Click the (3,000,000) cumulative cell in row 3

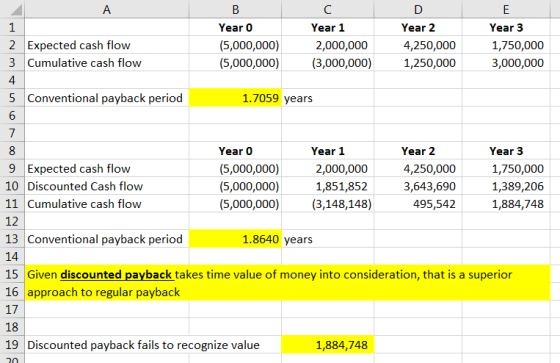pos(328,63)
